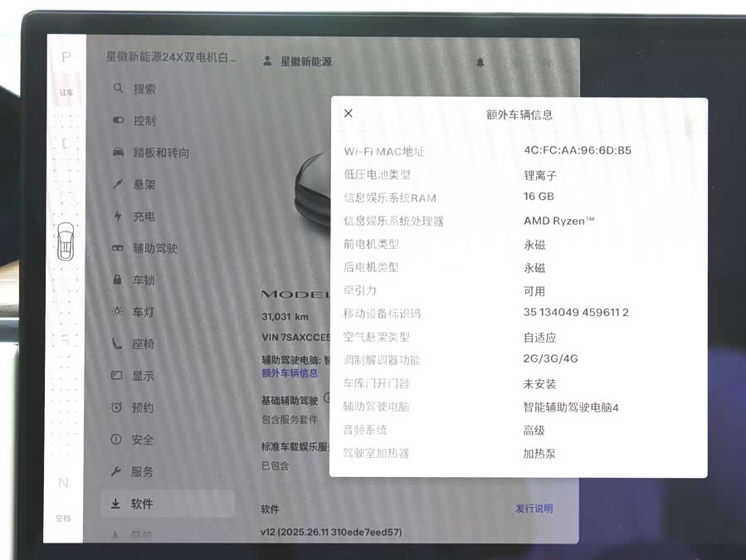Open the 悬架 suspension settings
This screenshot has height=560, width=746.
(144, 184)
